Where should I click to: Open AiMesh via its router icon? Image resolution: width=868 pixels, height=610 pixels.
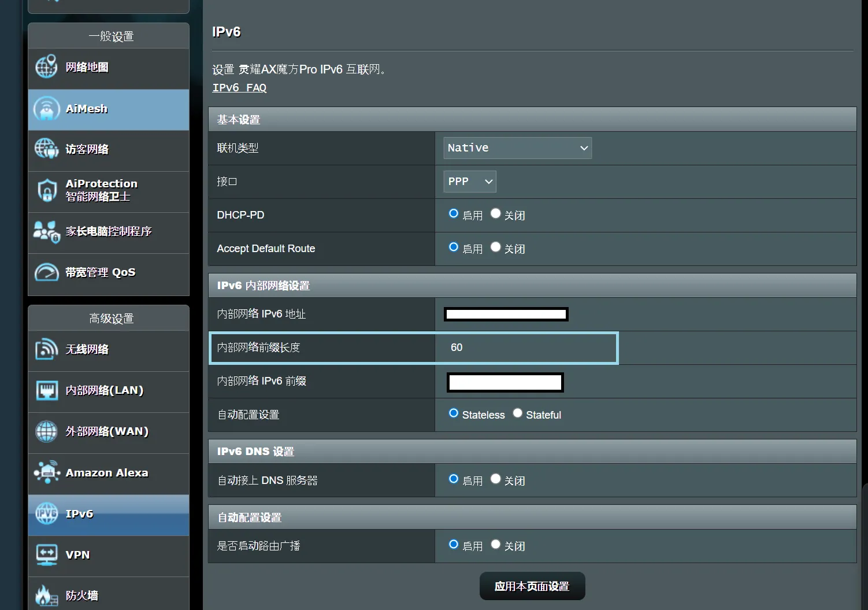pyautogui.click(x=46, y=109)
